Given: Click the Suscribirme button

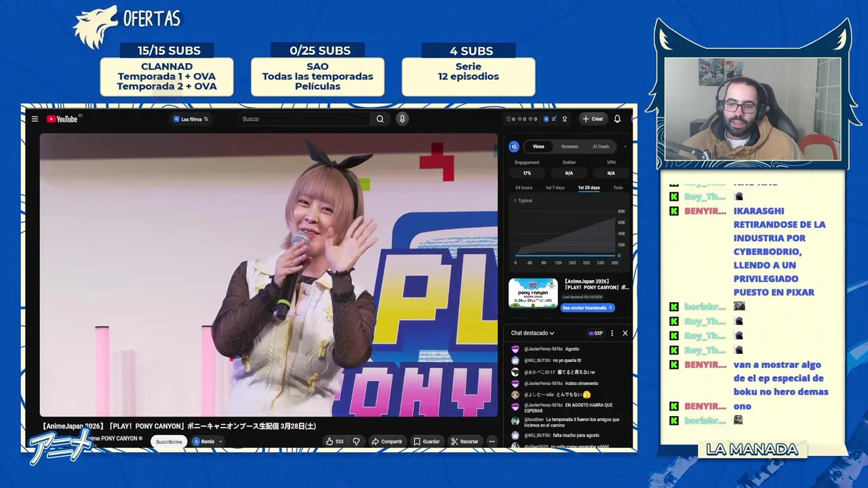Looking at the screenshot, I should [x=169, y=441].
